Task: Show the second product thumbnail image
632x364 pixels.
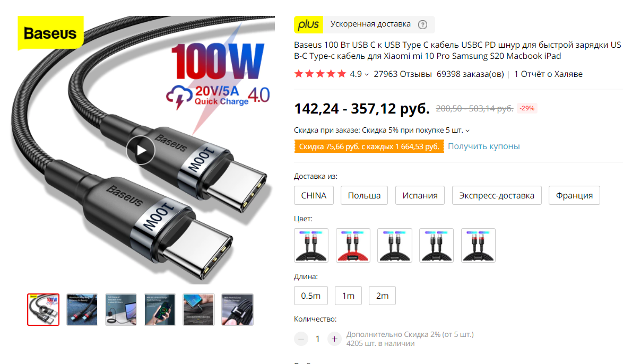Action: tap(82, 309)
